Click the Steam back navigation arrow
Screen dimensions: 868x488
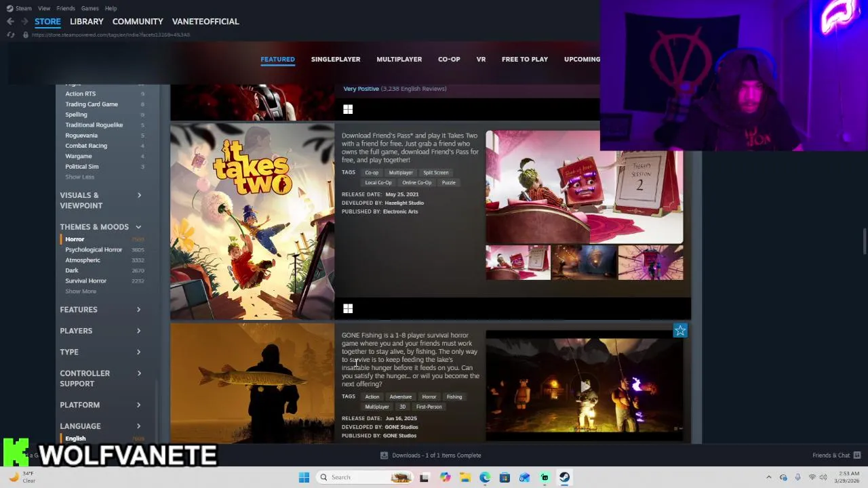coord(10,22)
